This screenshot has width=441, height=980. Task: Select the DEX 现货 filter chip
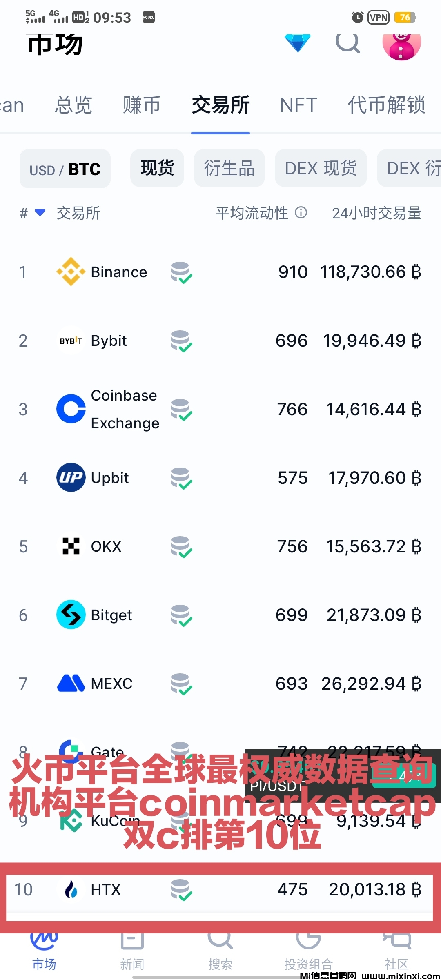[321, 168]
